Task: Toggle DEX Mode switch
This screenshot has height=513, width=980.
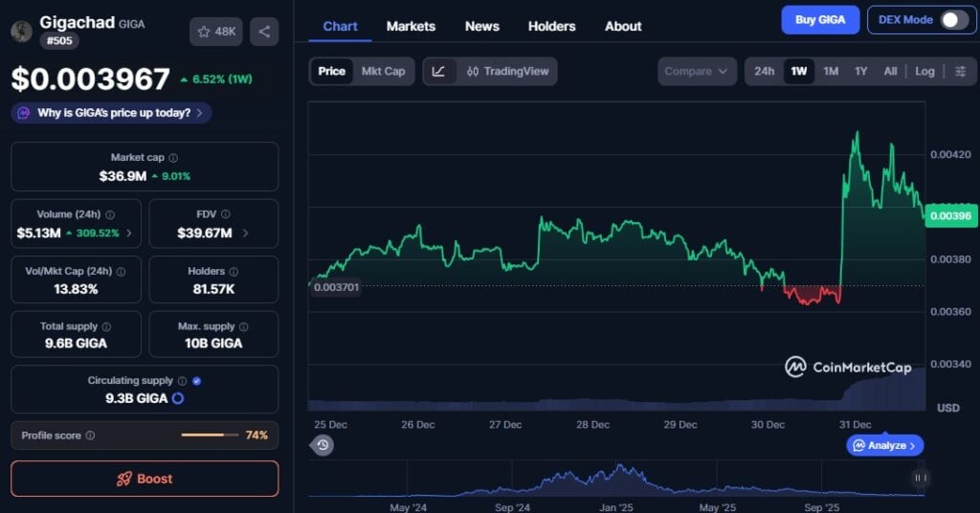Action: click(x=953, y=20)
